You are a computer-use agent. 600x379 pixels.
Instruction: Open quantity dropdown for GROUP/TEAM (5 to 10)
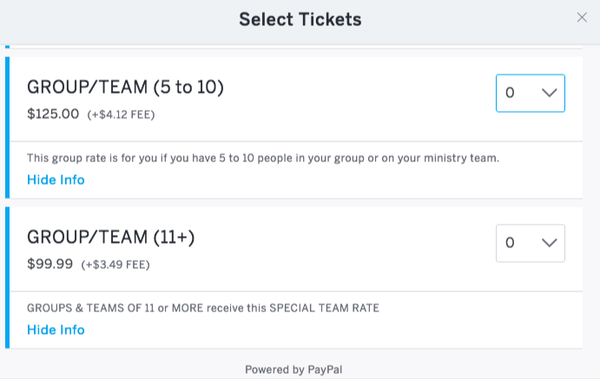pyautogui.click(x=530, y=93)
